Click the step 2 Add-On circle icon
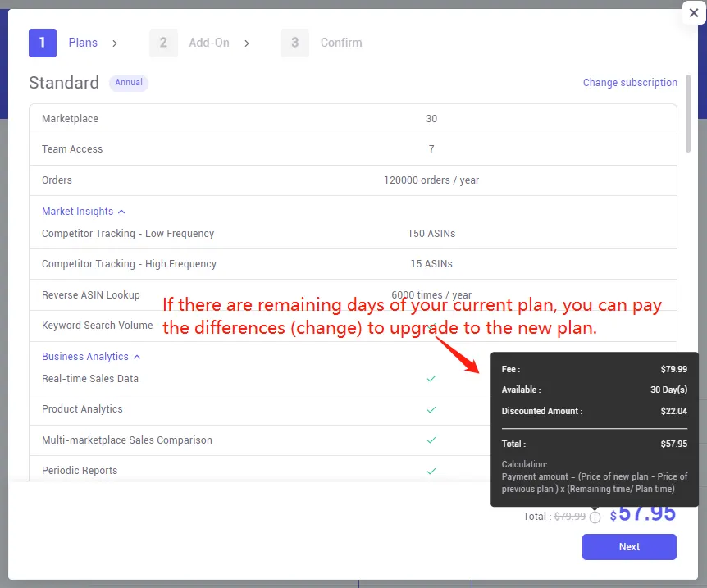This screenshot has height=588, width=707. (163, 43)
